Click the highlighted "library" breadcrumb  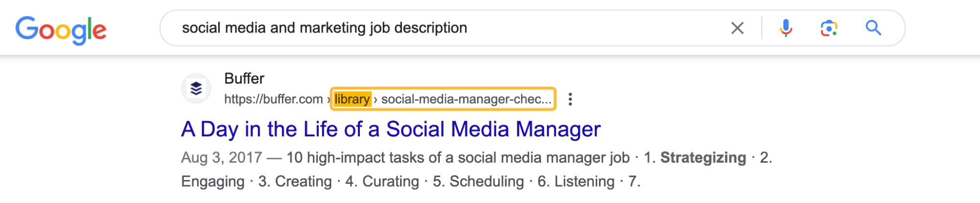tap(352, 100)
